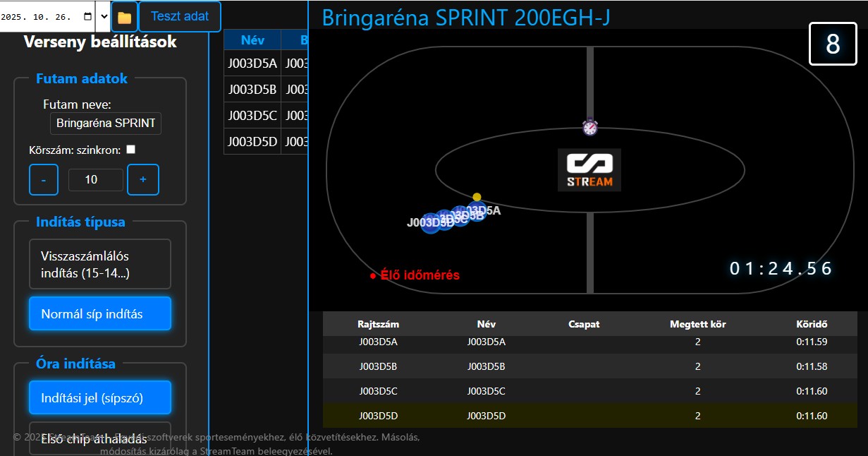
Task: Click the stopwatch icon on the track
Action: [x=590, y=127]
